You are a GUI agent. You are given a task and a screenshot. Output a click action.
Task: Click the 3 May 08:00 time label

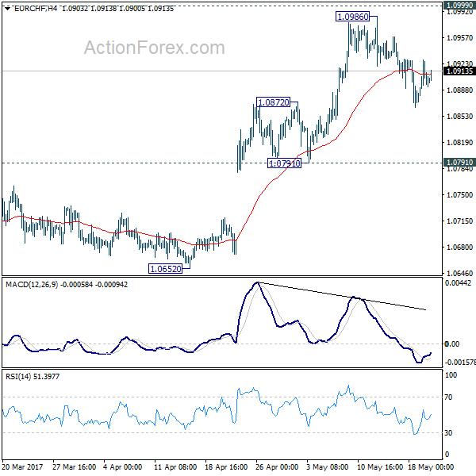(x=327, y=466)
